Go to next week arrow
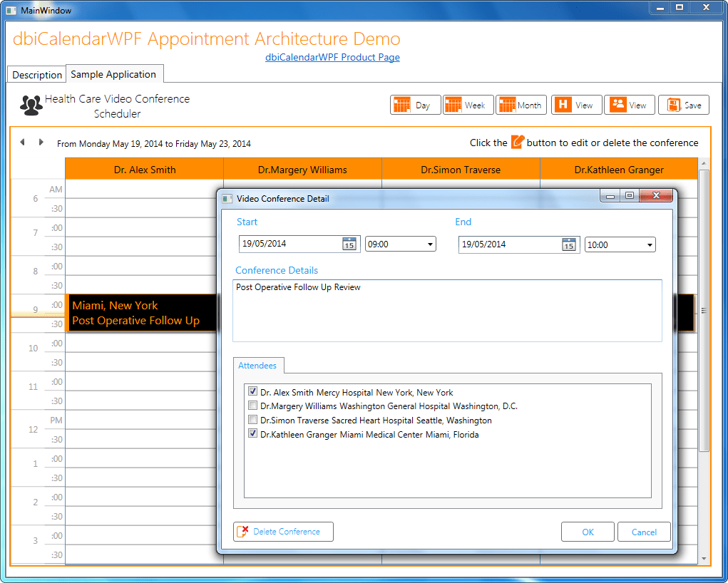Viewport: 728px width, 583px height. [x=41, y=143]
